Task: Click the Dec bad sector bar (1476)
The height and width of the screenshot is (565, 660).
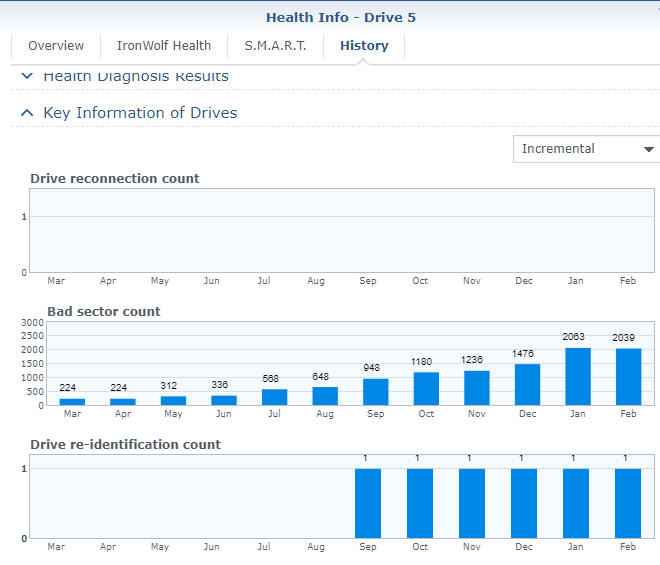Action: coord(527,384)
